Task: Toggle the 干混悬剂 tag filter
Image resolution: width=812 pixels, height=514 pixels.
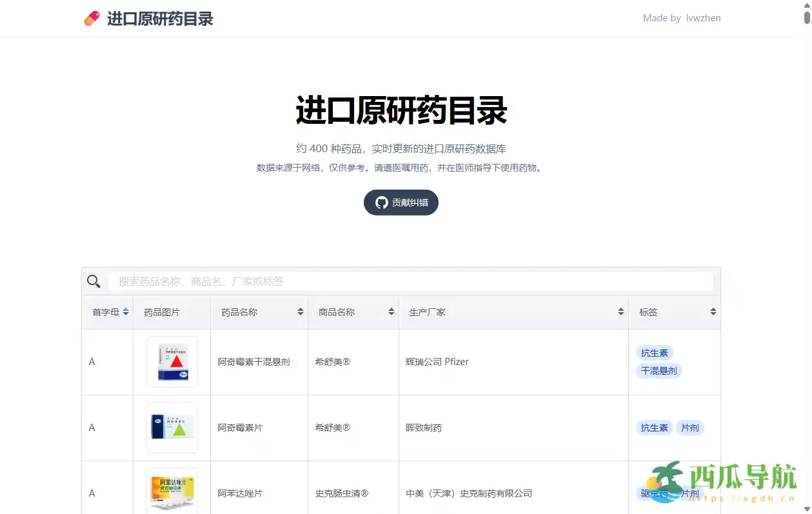Action: [659, 371]
